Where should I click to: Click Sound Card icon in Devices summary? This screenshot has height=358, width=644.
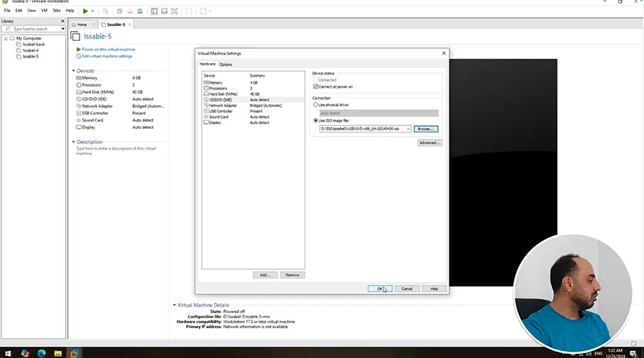[79, 120]
